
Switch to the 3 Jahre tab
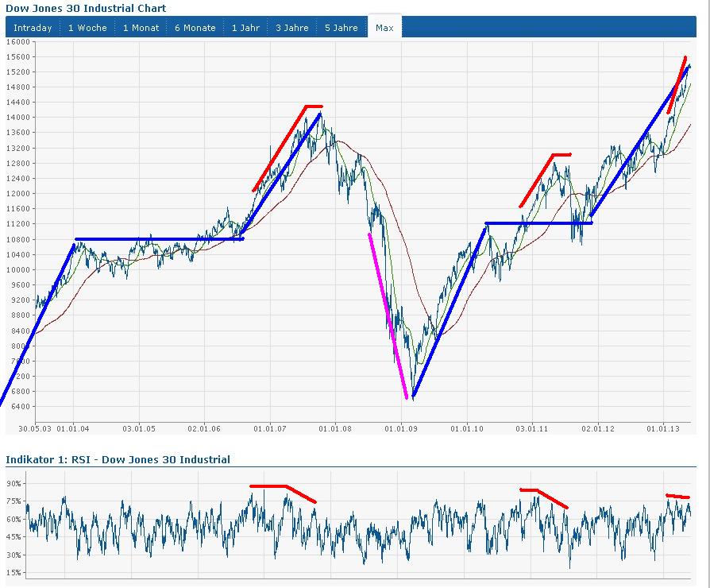point(292,28)
